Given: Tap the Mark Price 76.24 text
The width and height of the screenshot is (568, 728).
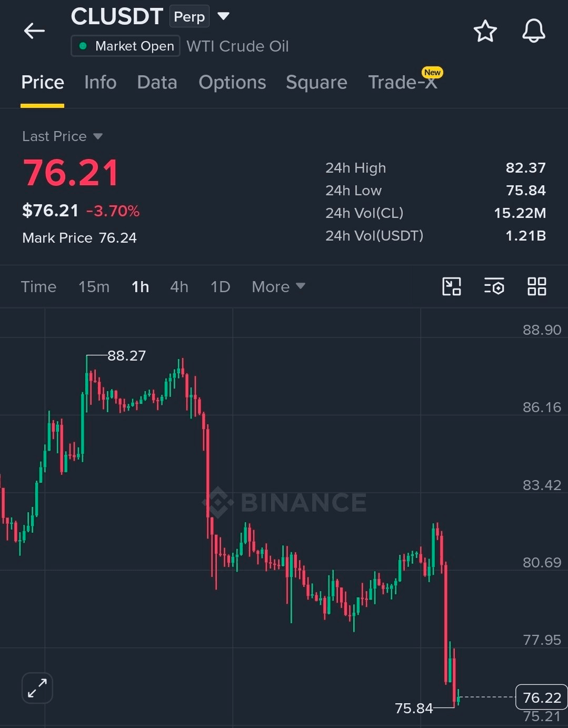Looking at the screenshot, I should point(79,238).
